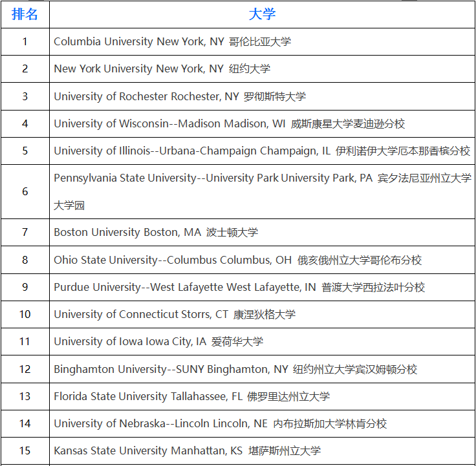476x466 pixels.
Task: Click rank number 3 cell
Action: point(25,96)
